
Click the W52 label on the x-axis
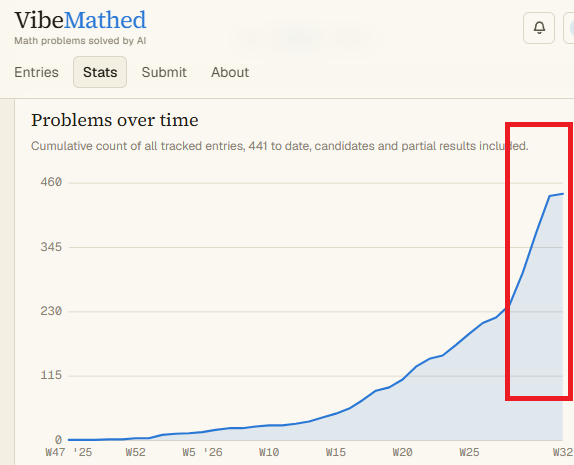coord(135,453)
